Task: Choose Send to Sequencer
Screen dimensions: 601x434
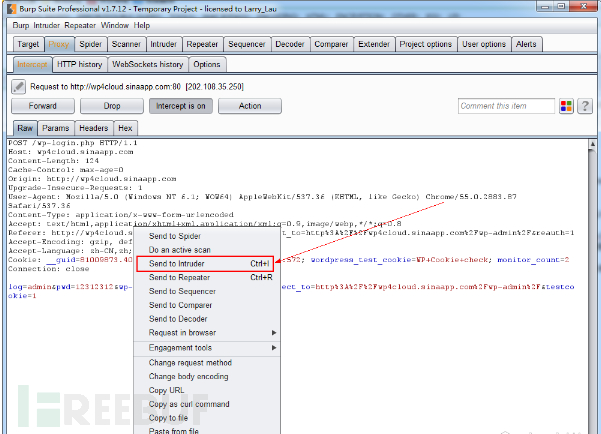Action: point(207,291)
